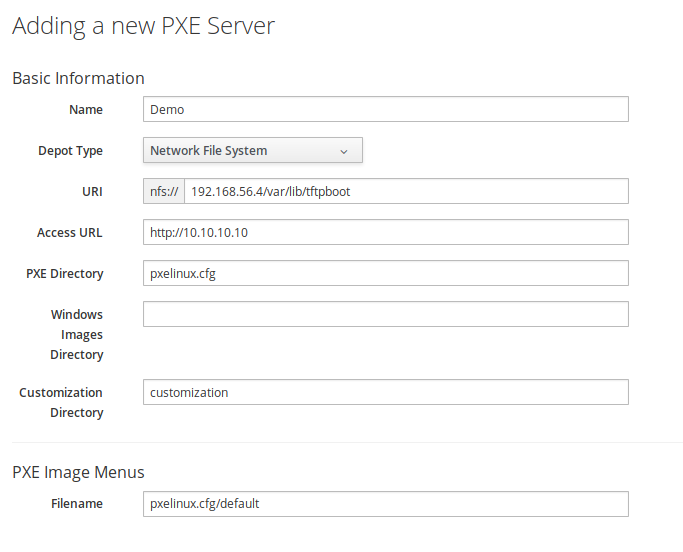Click the Name label
The height and width of the screenshot is (552, 683).
pyautogui.click(x=86, y=109)
